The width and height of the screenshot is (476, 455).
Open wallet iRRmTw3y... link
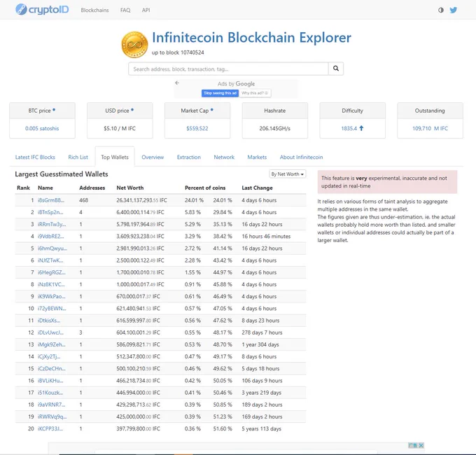point(52,224)
